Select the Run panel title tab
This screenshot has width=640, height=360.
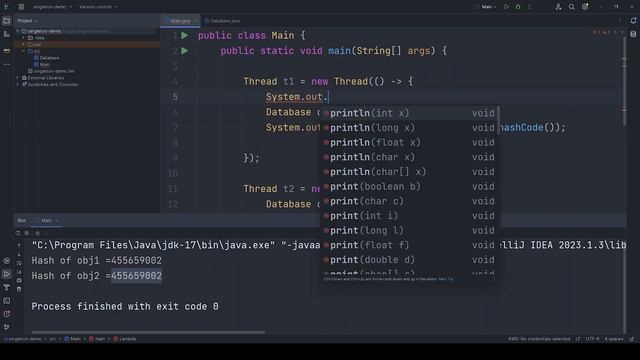(22, 220)
